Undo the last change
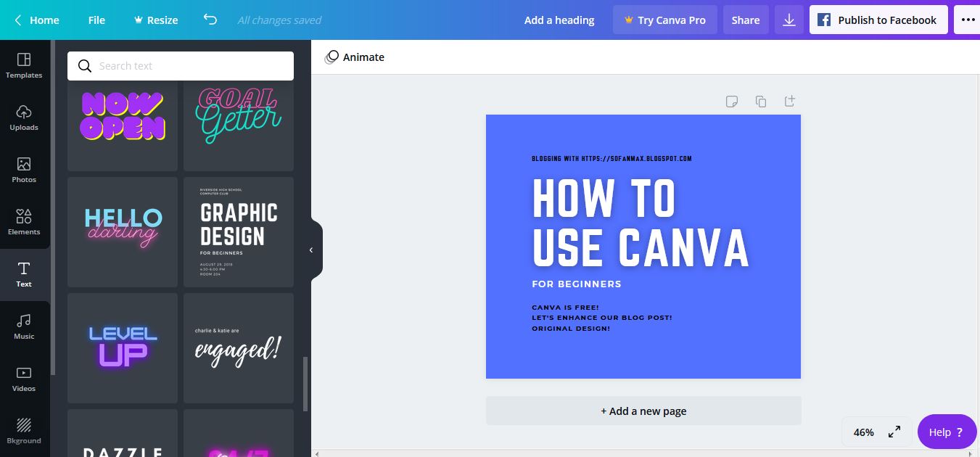This screenshot has width=980, height=457. click(210, 20)
